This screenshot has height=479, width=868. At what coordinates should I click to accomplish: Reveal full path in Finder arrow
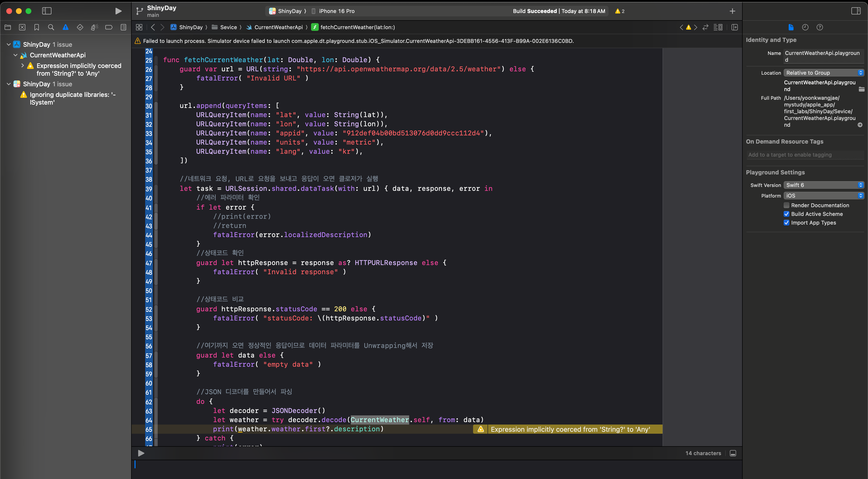(860, 125)
